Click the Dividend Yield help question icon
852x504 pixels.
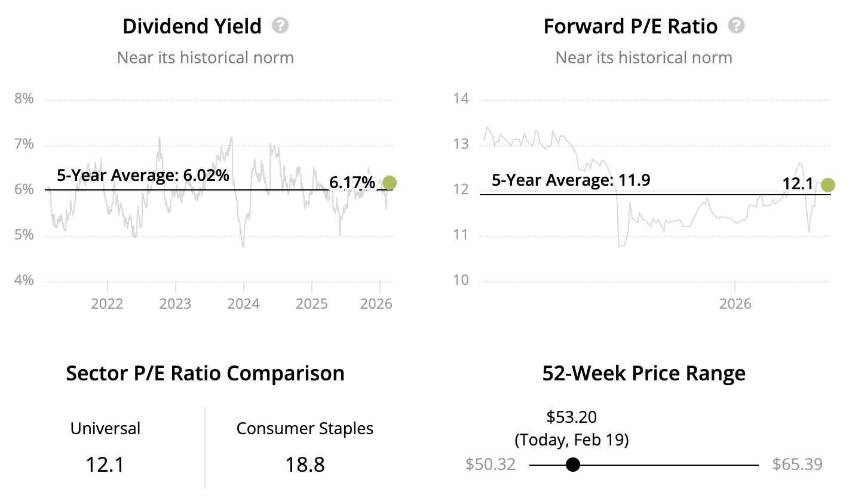[x=280, y=26]
